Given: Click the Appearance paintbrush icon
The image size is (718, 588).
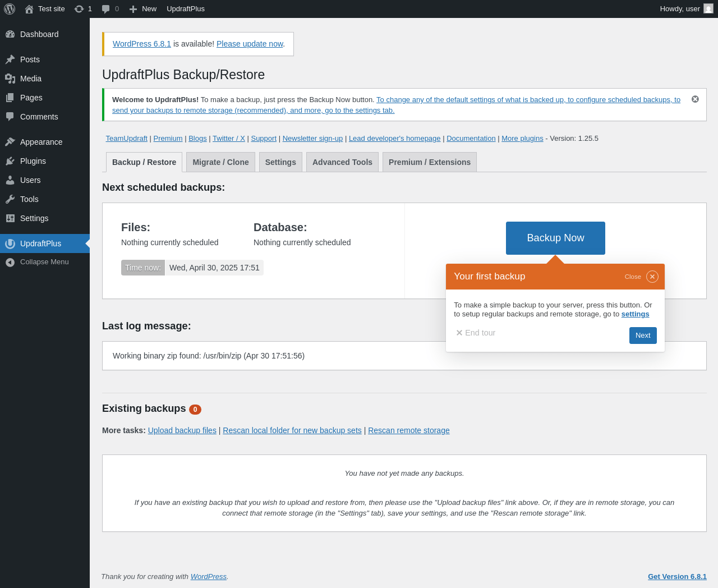Looking at the screenshot, I should click(x=10, y=142).
